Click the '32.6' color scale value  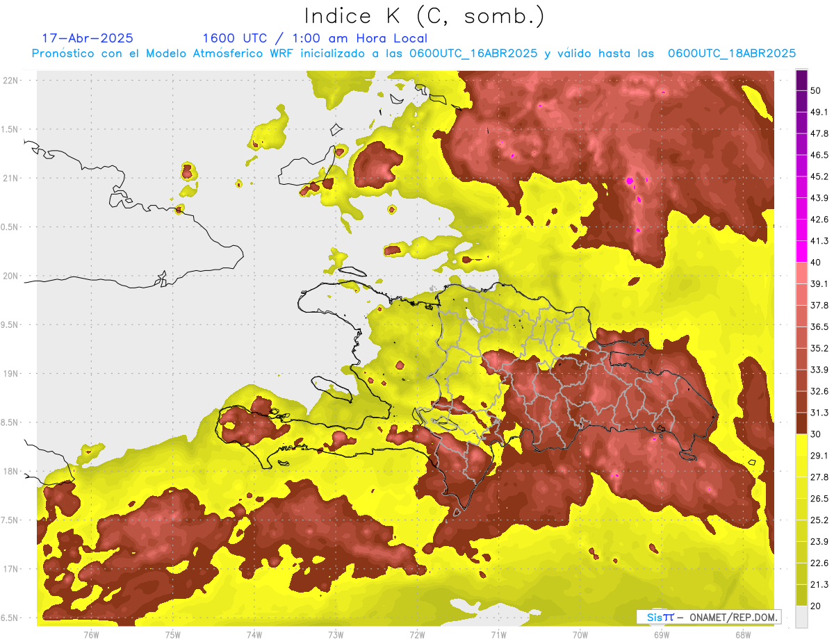(x=819, y=391)
